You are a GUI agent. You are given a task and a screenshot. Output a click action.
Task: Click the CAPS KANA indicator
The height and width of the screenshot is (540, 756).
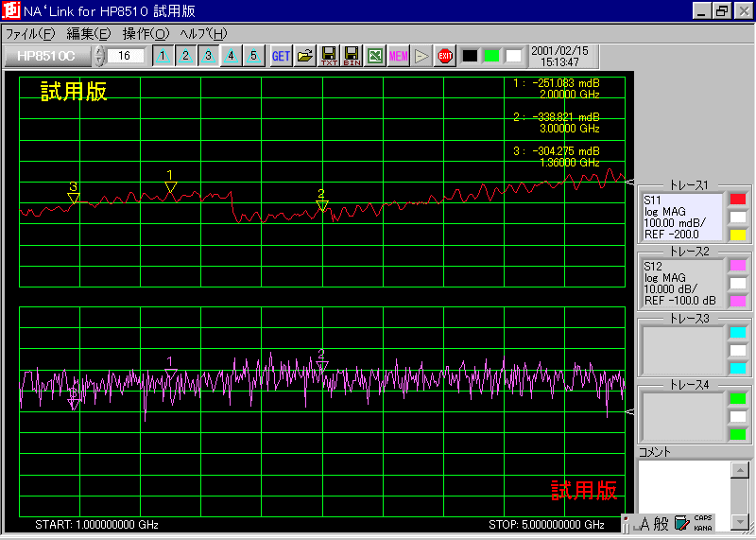[703, 523]
